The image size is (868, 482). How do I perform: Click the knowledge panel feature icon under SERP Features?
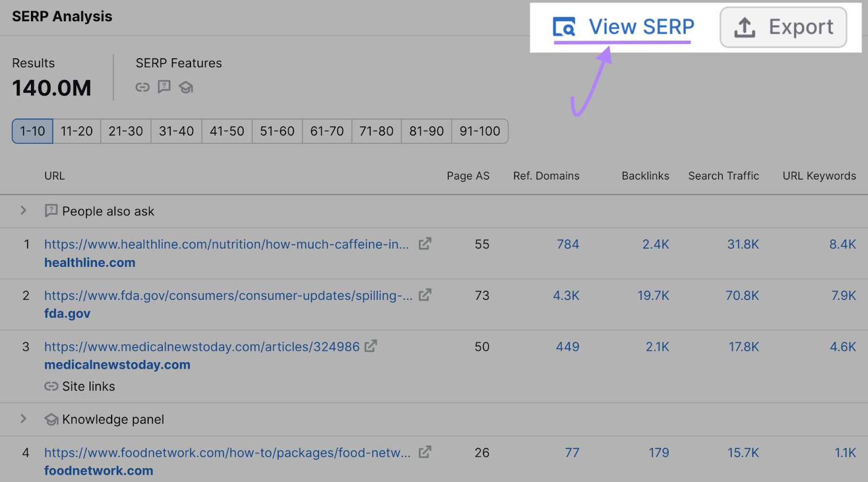click(x=186, y=87)
